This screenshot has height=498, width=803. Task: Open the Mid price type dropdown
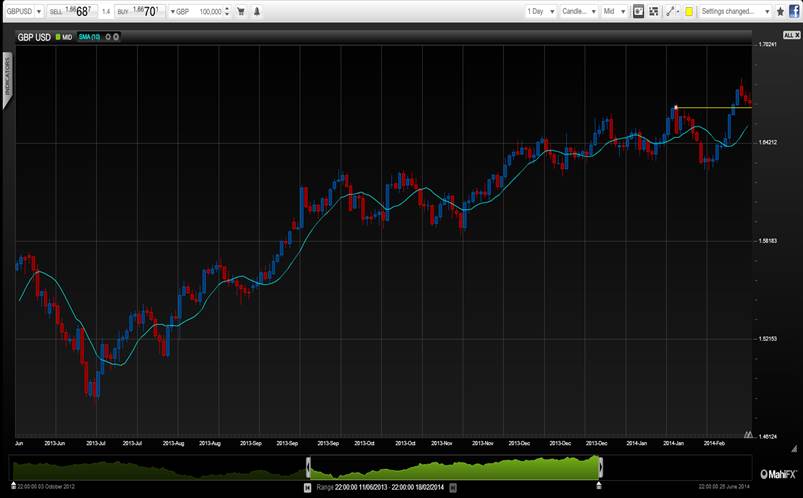[615, 12]
